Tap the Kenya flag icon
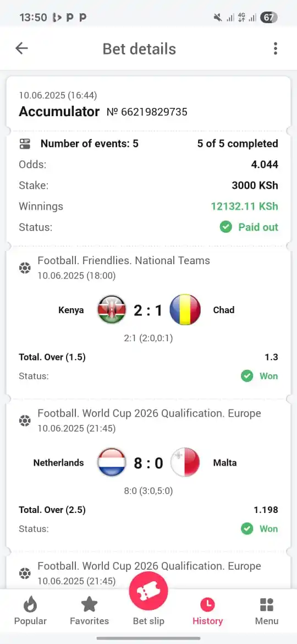Image resolution: width=297 pixels, height=644 pixels. tap(112, 309)
